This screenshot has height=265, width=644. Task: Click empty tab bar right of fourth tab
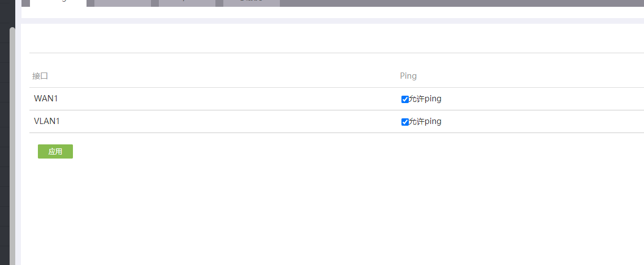click(x=452, y=3)
